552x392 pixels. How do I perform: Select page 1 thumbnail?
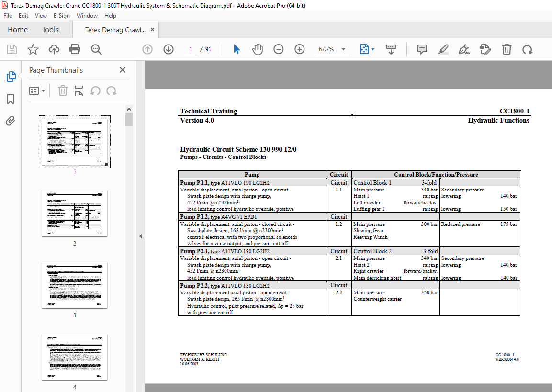click(x=75, y=142)
